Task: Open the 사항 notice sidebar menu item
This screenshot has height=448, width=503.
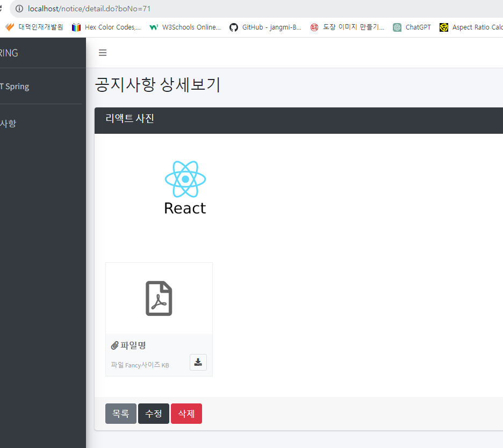Action: coord(8,124)
